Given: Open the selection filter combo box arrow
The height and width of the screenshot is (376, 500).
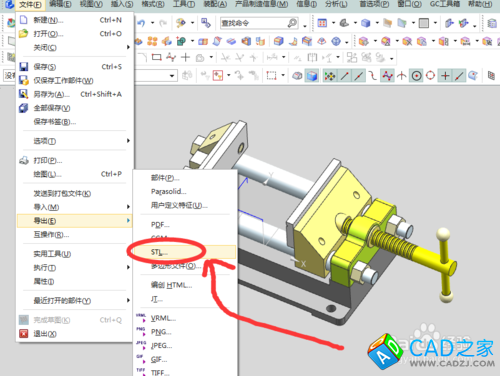Looking at the screenshot, I should click(x=172, y=76).
